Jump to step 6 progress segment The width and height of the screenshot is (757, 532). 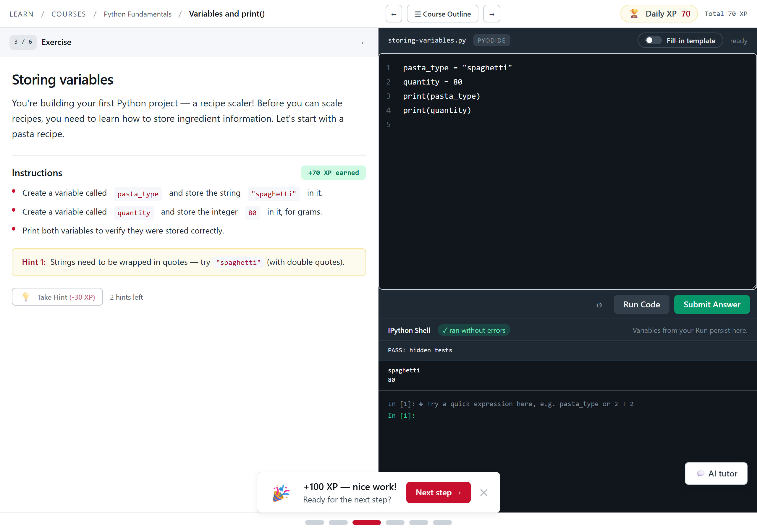point(442,522)
